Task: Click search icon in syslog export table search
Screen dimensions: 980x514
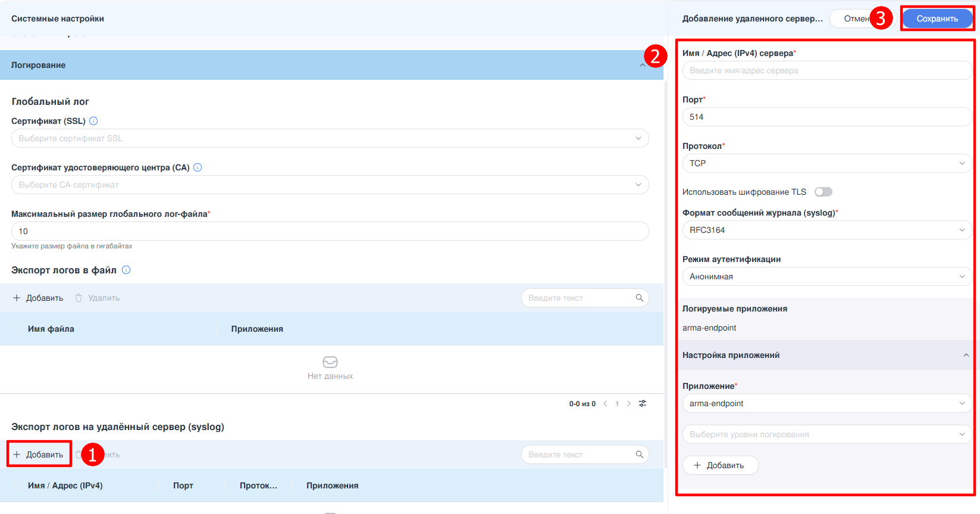Action: click(x=639, y=454)
